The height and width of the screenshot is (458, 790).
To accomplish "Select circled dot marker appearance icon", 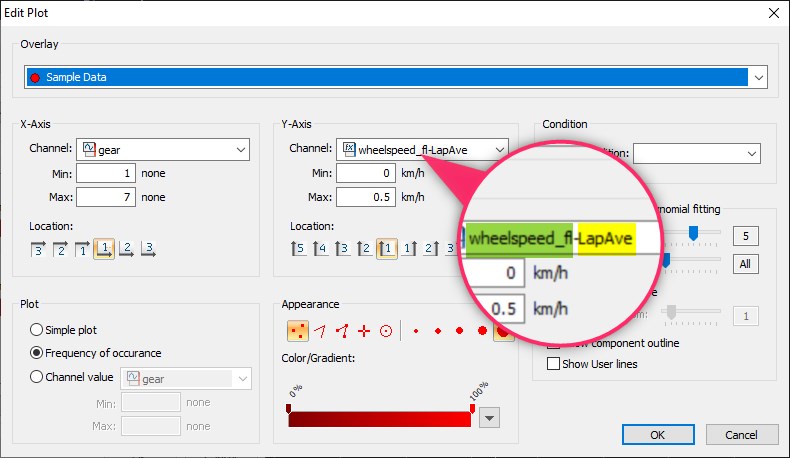I will tap(386, 329).
